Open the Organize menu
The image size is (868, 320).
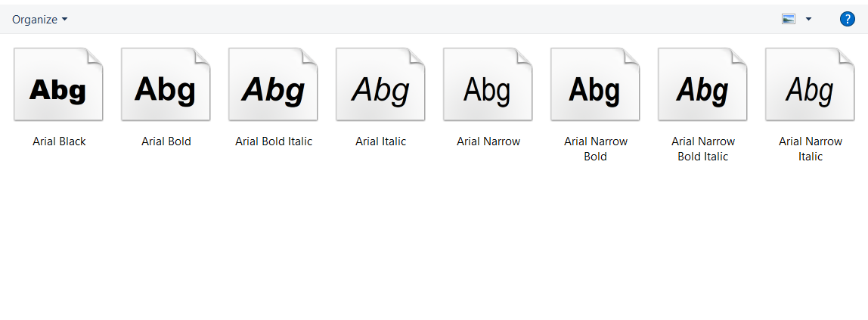(x=39, y=20)
